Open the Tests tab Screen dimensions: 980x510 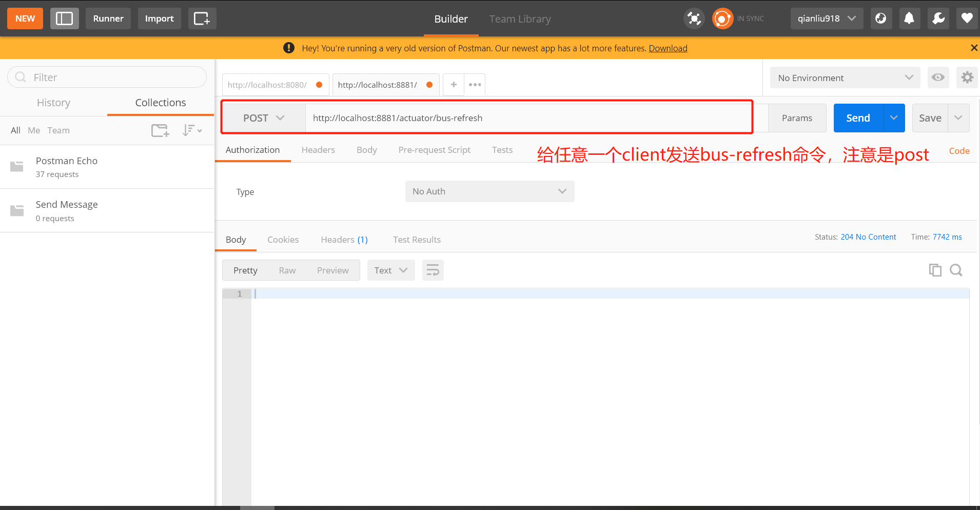coord(502,150)
